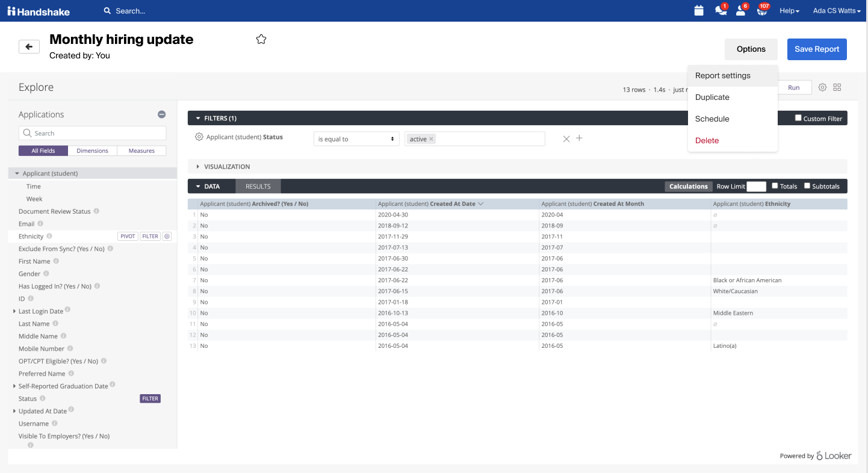Click the Applications field search box
The width and height of the screenshot is (868, 473).
coord(92,134)
